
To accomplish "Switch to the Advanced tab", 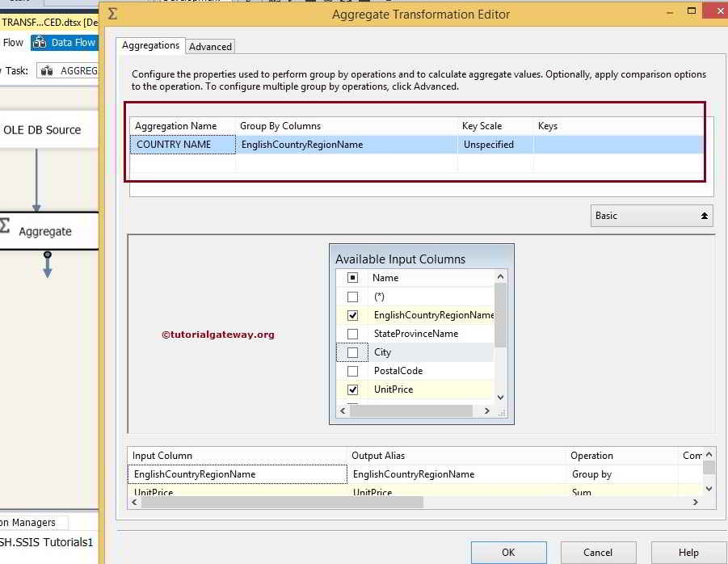I will click(210, 46).
